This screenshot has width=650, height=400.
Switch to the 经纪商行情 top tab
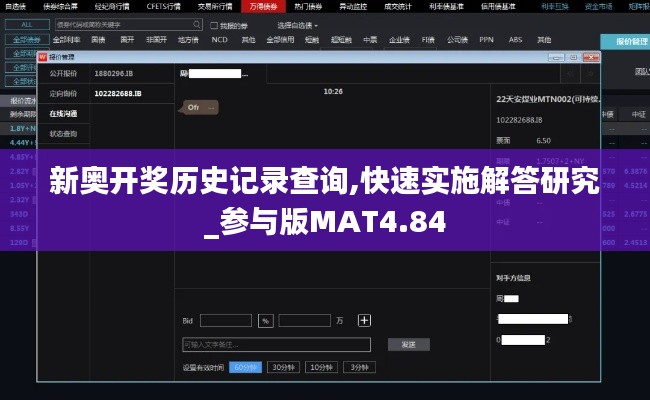point(112,6)
